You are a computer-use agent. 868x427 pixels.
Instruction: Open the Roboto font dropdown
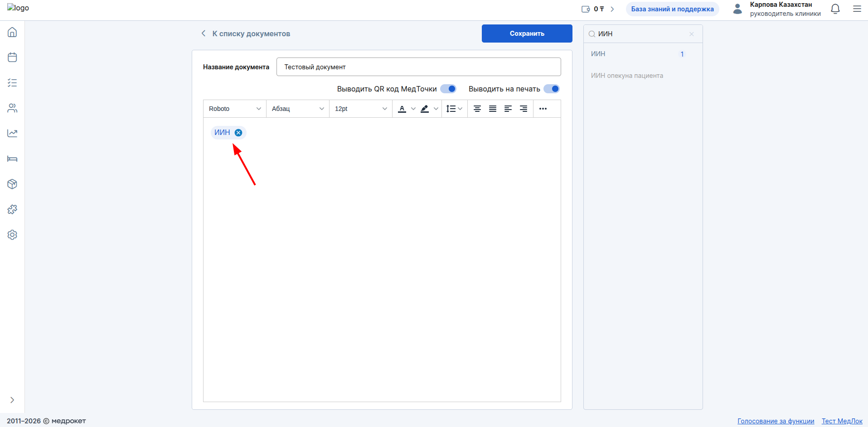point(235,109)
